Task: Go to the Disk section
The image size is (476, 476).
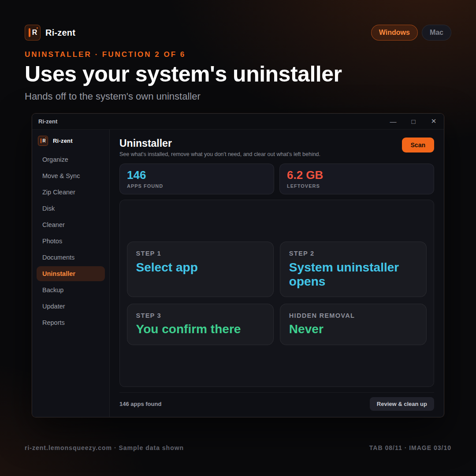Action: click(71, 208)
